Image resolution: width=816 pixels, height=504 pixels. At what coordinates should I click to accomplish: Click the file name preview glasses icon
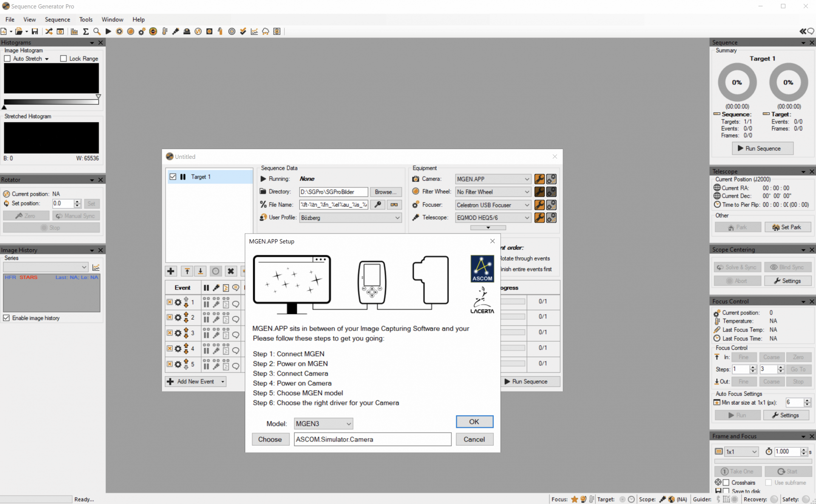click(394, 205)
